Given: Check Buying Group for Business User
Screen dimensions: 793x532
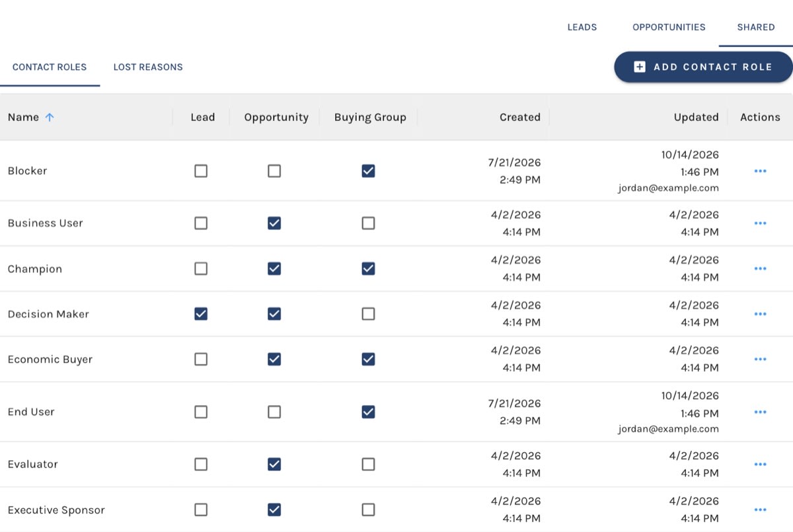Looking at the screenshot, I should pyautogui.click(x=369, y=223).
